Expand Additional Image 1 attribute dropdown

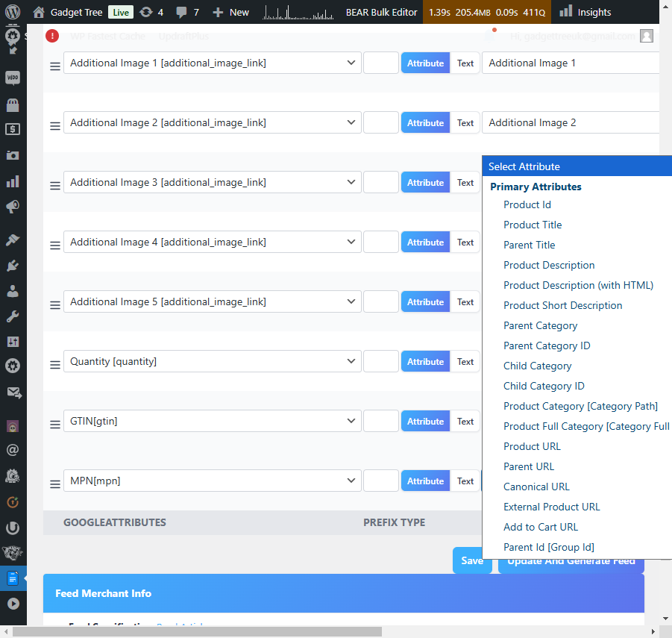(213, 63)
